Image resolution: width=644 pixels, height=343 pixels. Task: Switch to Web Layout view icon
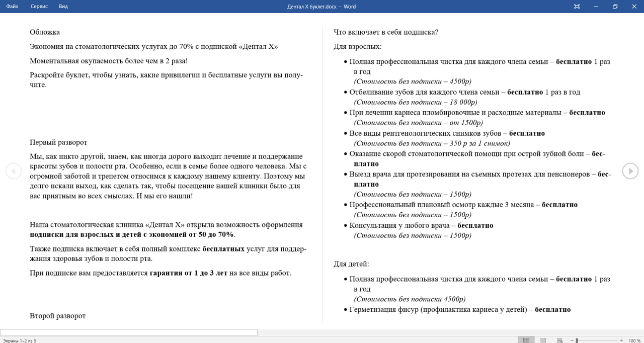559,340
